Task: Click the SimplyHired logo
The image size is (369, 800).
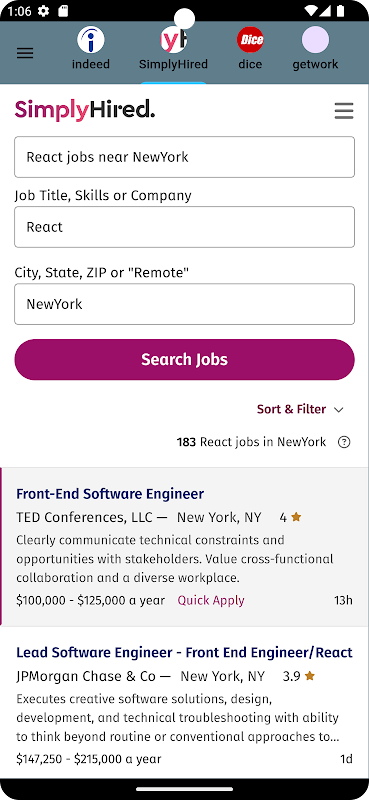Action: pyautogui.click(x=85, y=110)
